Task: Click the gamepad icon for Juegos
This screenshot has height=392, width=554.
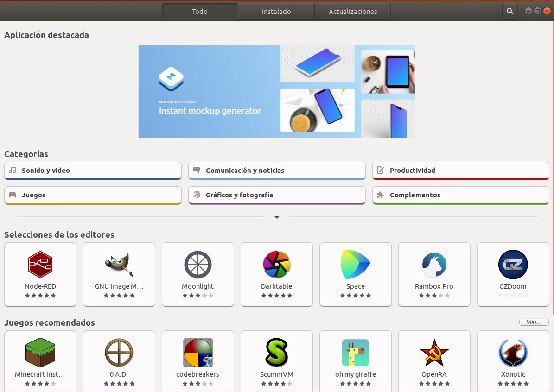Action: 13,195
